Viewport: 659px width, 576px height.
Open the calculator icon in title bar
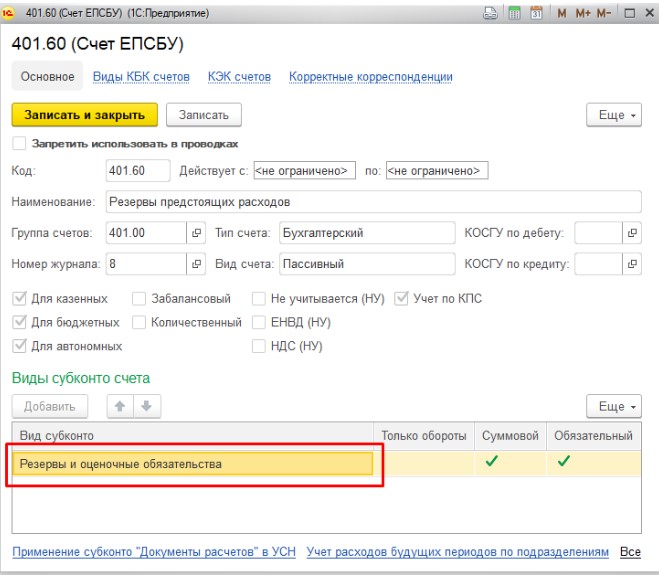tap(514, 14)
